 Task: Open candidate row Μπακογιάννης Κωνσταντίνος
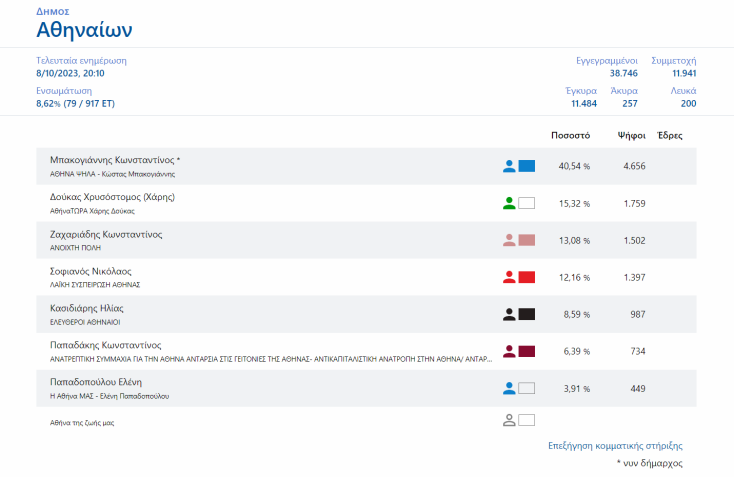tap(115, 160)
